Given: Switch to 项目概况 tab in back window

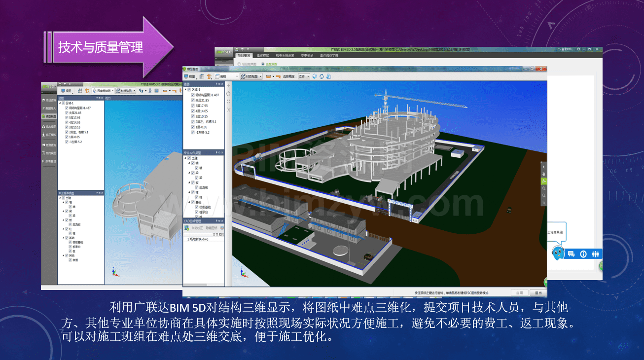Looking at the screenshot, I should coord(244,56).
